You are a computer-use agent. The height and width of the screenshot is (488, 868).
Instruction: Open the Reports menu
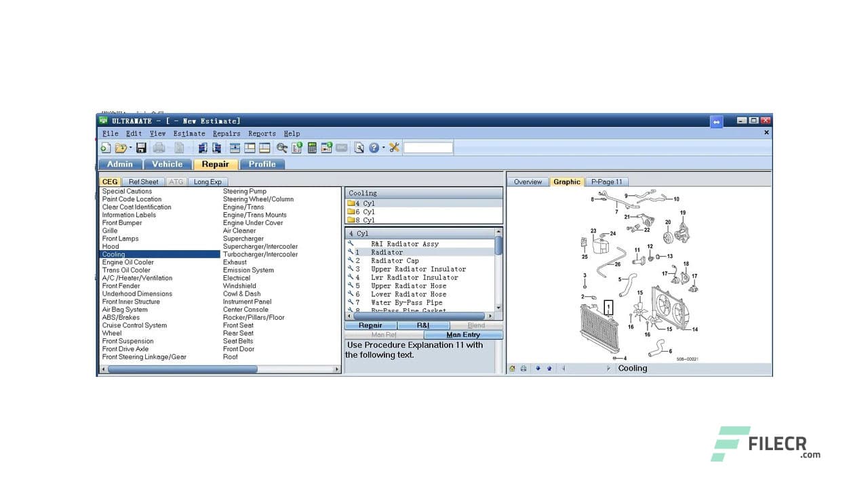tap(262, 134)
